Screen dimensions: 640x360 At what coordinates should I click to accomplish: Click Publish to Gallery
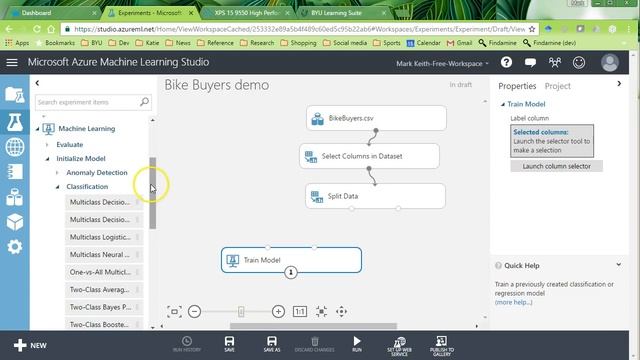click(x=442, y=346)
